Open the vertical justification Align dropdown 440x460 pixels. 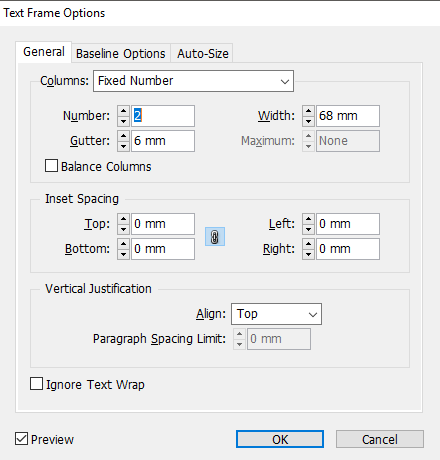[x=276, y=314]
